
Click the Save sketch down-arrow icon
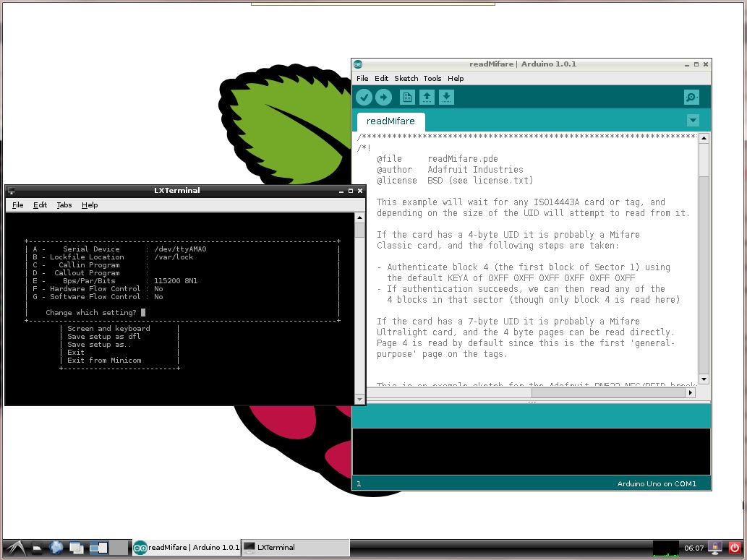(446, 97)
